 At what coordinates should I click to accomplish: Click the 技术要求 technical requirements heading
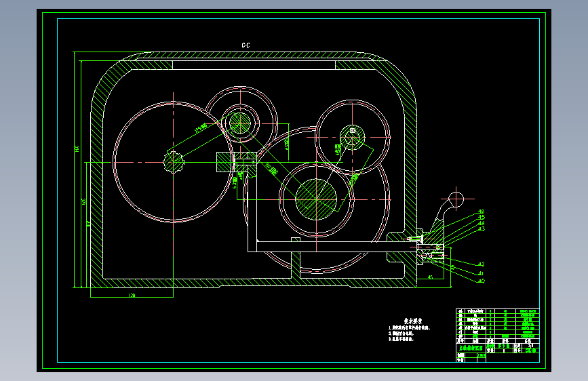413,321
